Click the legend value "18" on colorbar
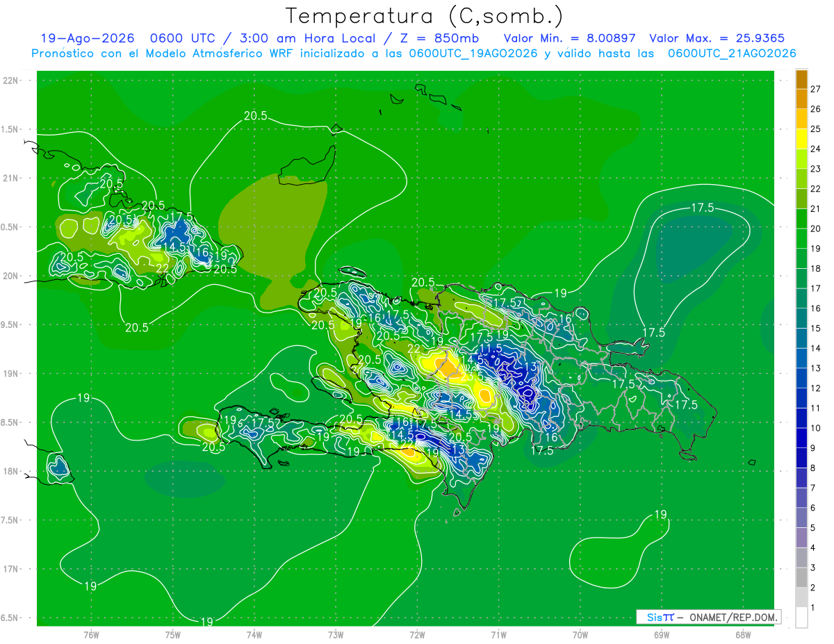The height and width of the screenshot is (644, 834). coord(815,269)
